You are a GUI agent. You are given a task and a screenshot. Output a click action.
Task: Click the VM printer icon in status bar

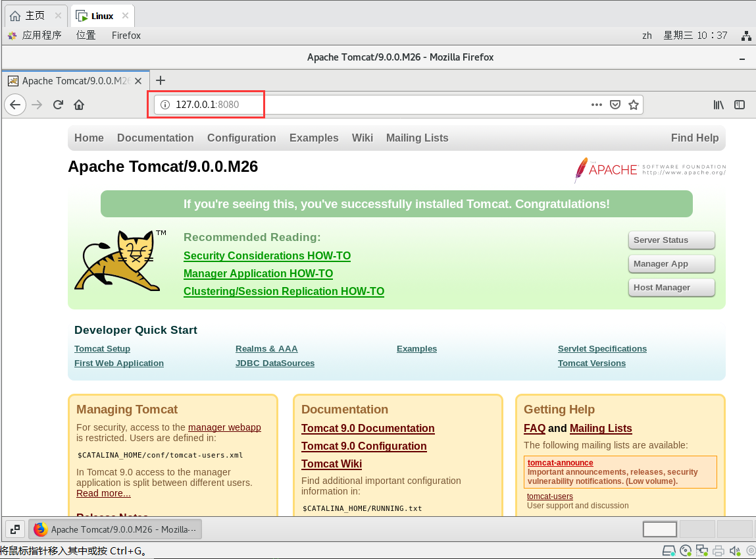pyautogui.click(x=718, y=551)
